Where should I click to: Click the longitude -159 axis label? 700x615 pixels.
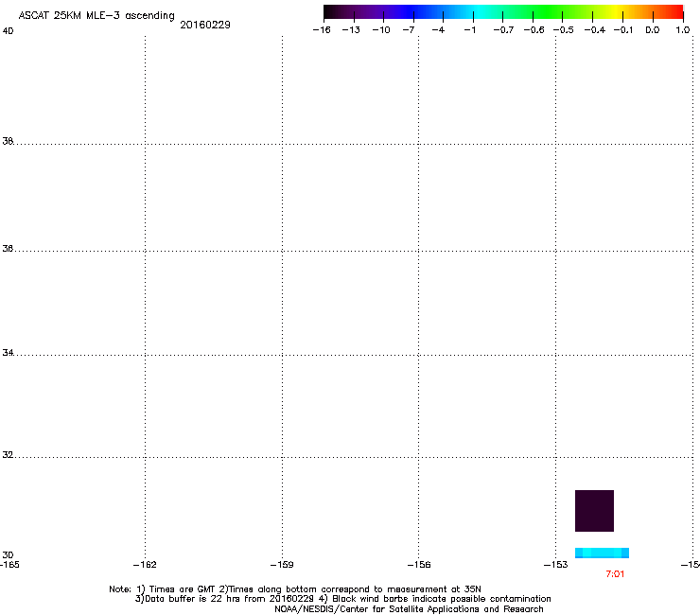pos(282,565)
